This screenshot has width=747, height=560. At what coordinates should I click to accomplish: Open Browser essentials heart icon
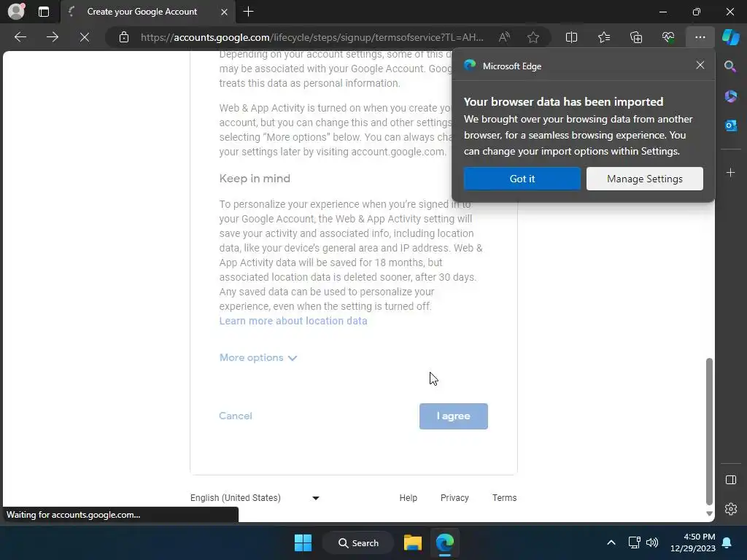pyautogui.click(x=668, y=37)
